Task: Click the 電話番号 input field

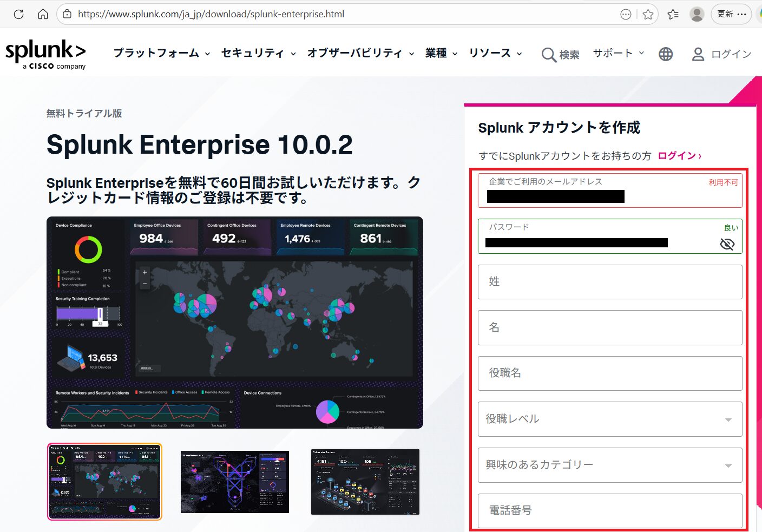Action: click(610, 510)
